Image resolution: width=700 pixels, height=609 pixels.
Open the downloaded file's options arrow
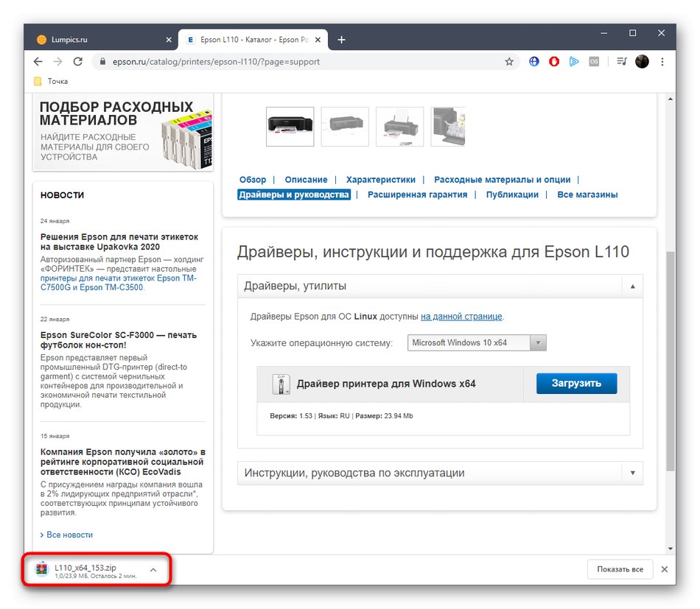coord(153,568)
